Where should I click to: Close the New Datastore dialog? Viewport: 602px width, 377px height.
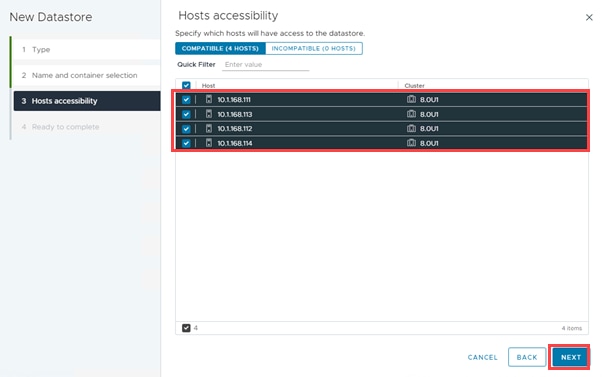point(589,17)
